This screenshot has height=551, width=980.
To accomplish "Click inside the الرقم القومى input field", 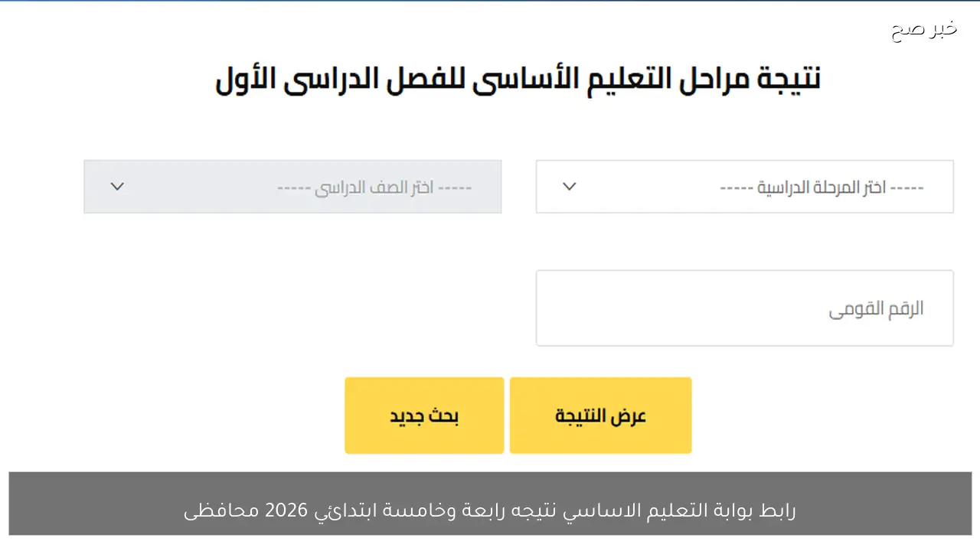I will [744, 308].
